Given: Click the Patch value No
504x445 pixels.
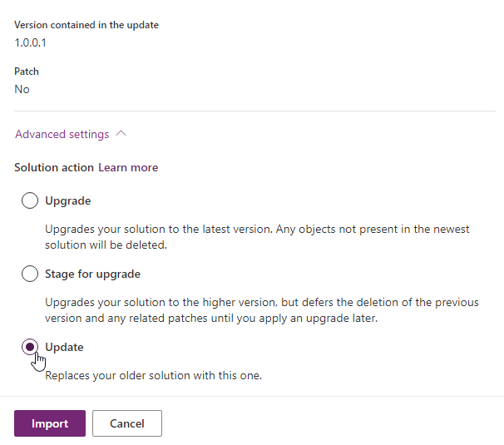Looking at the screenshot, I should [22, 89].
